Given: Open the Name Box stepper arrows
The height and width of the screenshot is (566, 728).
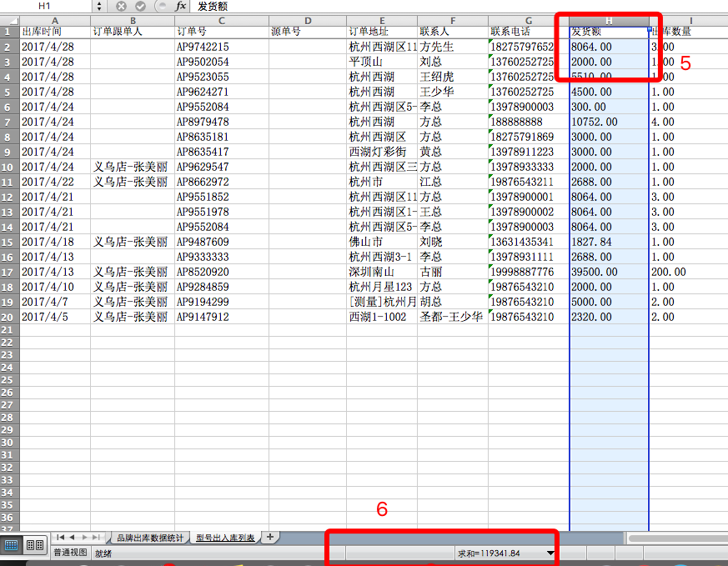Looking at the screenshot, I should click(x=99, y=6).
